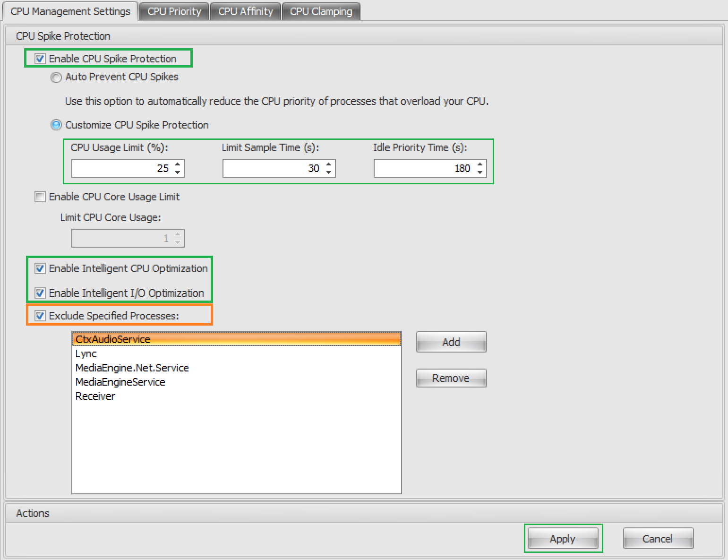Decrease Idle Priority Time with down arrow
Image resolution: width=728 pixels, height=560 pixels.
[480, 172]
